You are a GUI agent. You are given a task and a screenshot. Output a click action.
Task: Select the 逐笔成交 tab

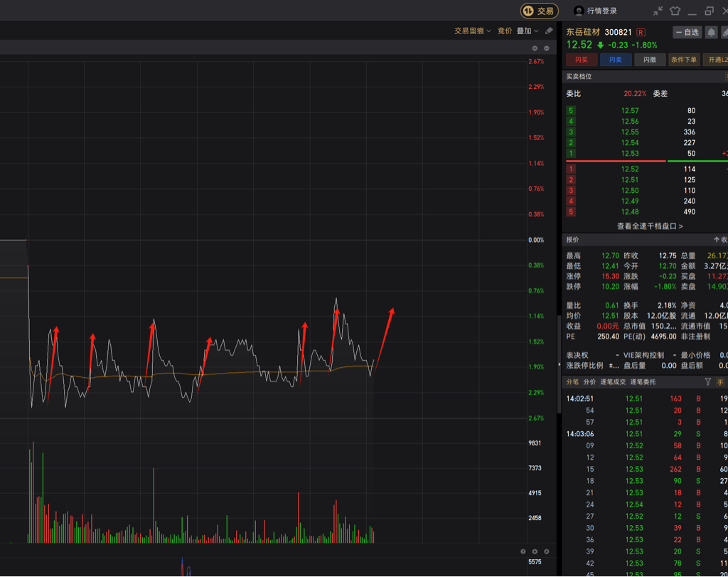point(612,382)
